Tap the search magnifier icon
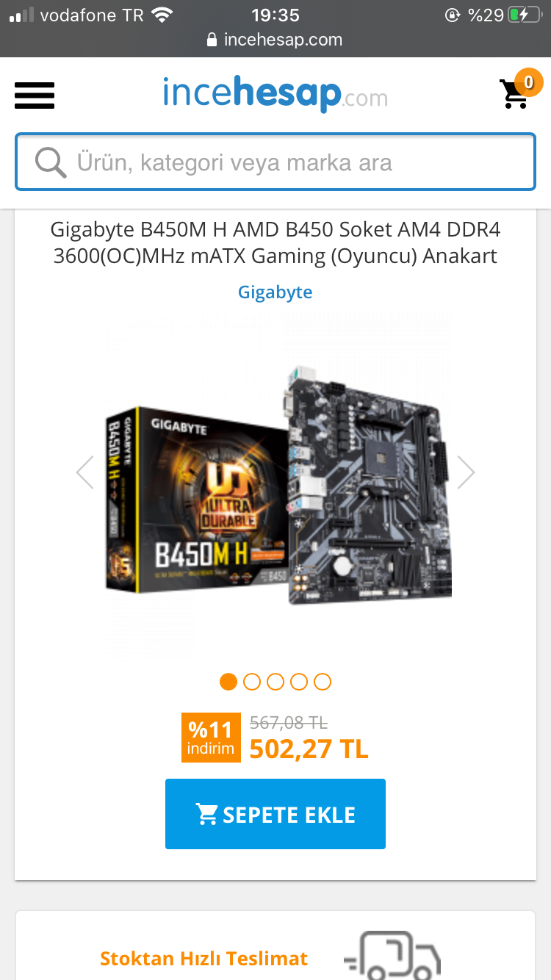The width and height of the screenshot is (551, 980). (51, 162)
